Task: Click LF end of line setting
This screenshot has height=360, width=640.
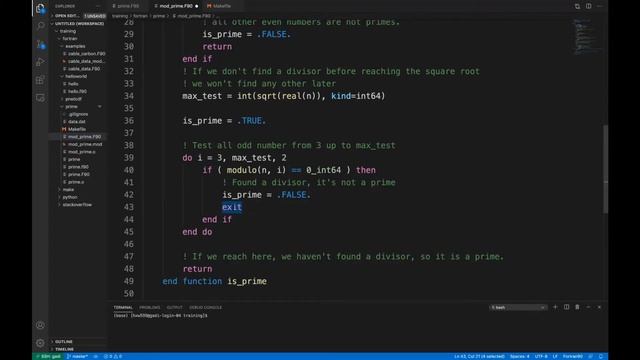Action: (555, 356)
